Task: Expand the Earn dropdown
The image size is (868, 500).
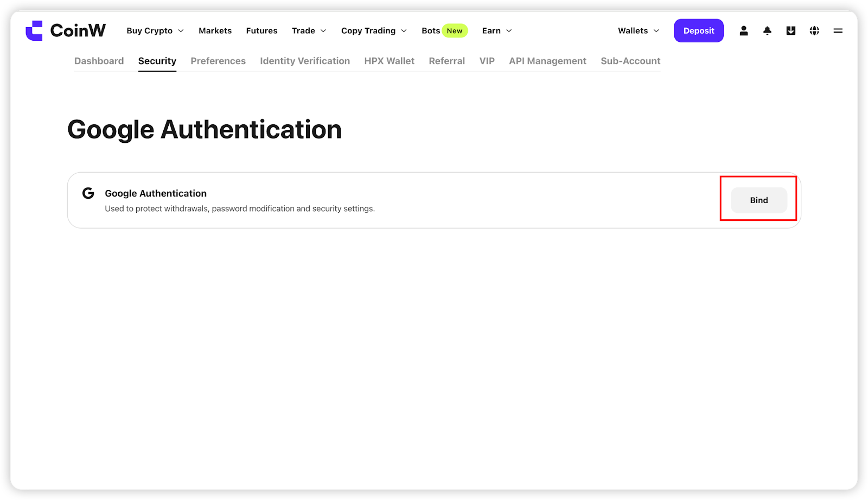Action: click(x=497, y=31)
